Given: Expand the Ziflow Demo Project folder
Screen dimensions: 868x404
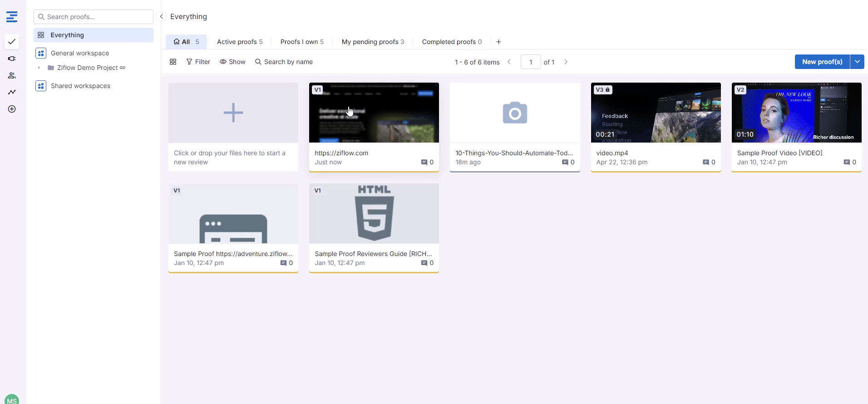Looking at the screenshot, I should (x=39, y=68).
